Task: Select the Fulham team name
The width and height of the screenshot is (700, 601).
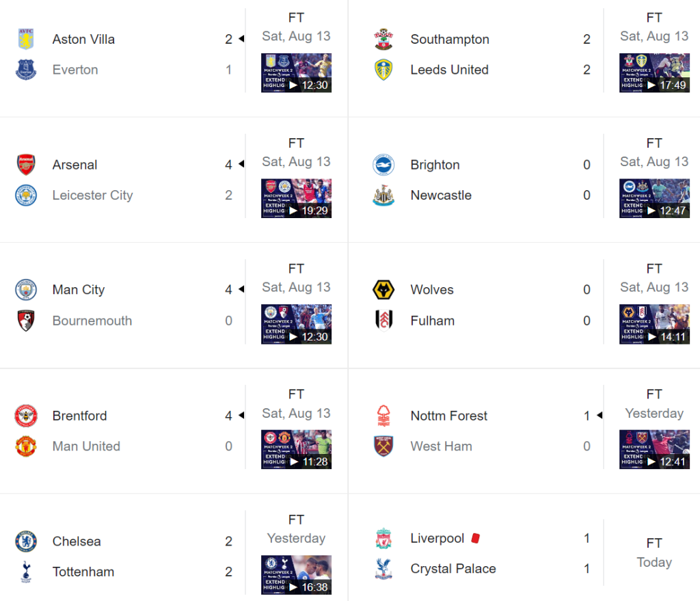Action: pos(432,321)
